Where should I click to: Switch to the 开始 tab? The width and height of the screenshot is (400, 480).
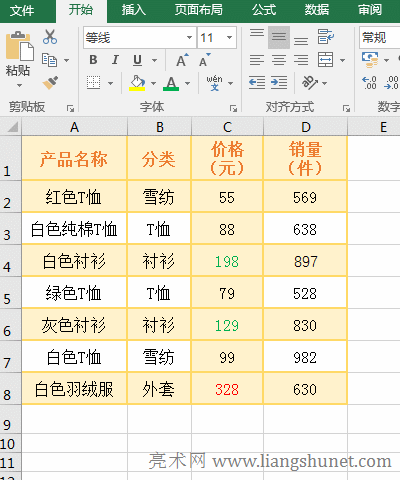81,10
